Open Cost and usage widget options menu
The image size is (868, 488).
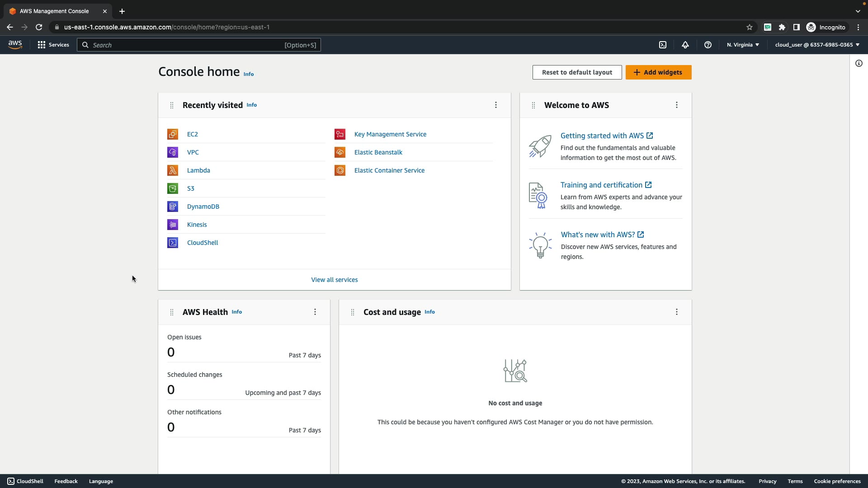coord(677,312)
